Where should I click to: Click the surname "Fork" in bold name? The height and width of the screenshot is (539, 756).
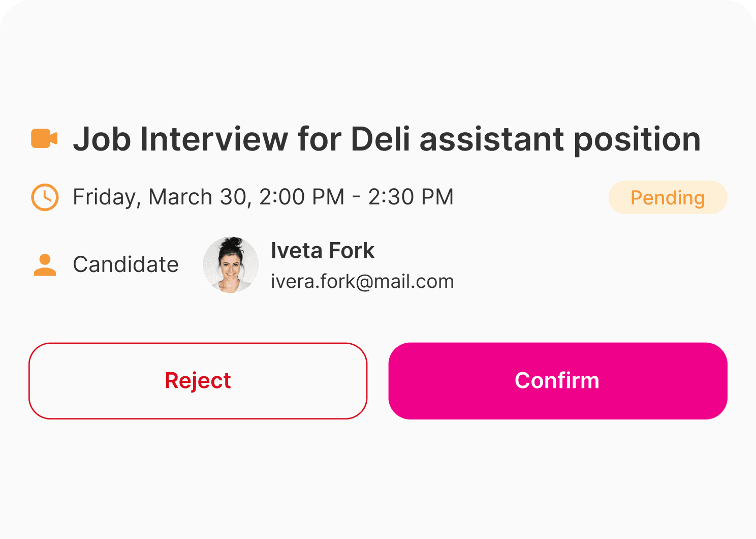[352, 251]
